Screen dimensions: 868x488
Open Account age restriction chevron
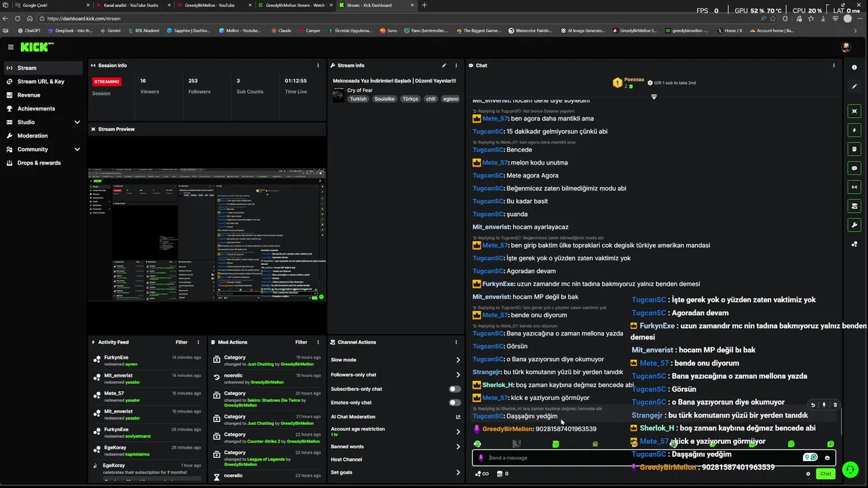(458, 431)
